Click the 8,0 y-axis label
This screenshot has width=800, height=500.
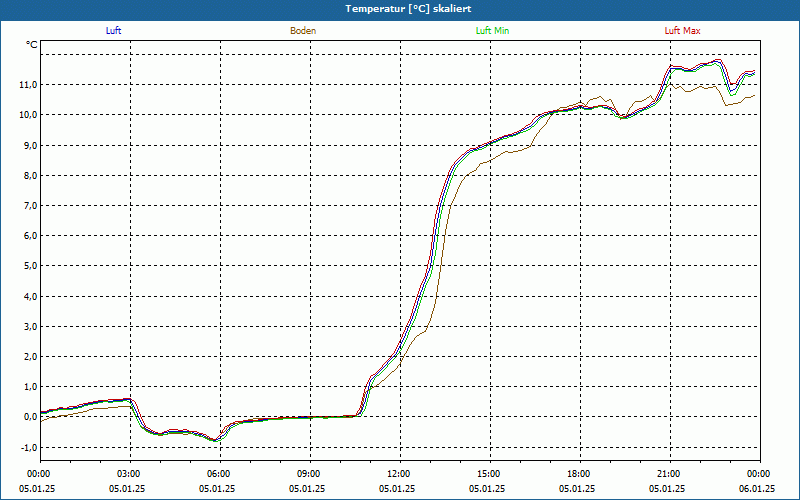[x=30, y=176]
